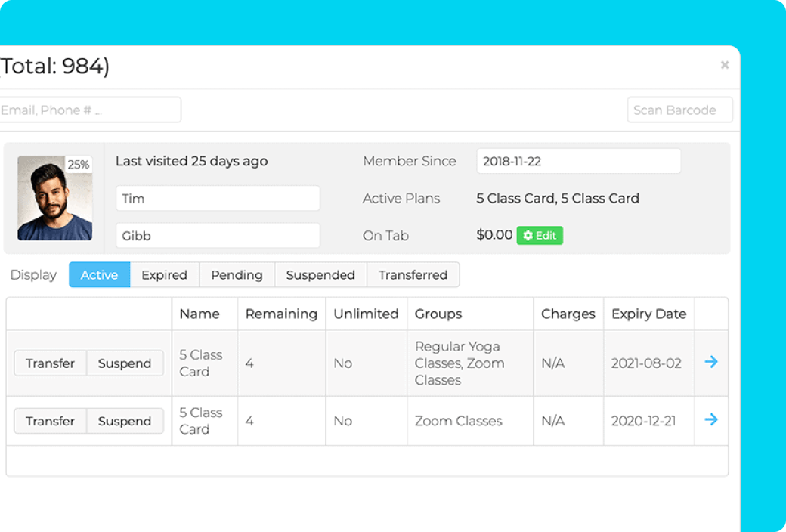Click the member profile photo
This screenshot has height=532, width=786.
point(54,198)
